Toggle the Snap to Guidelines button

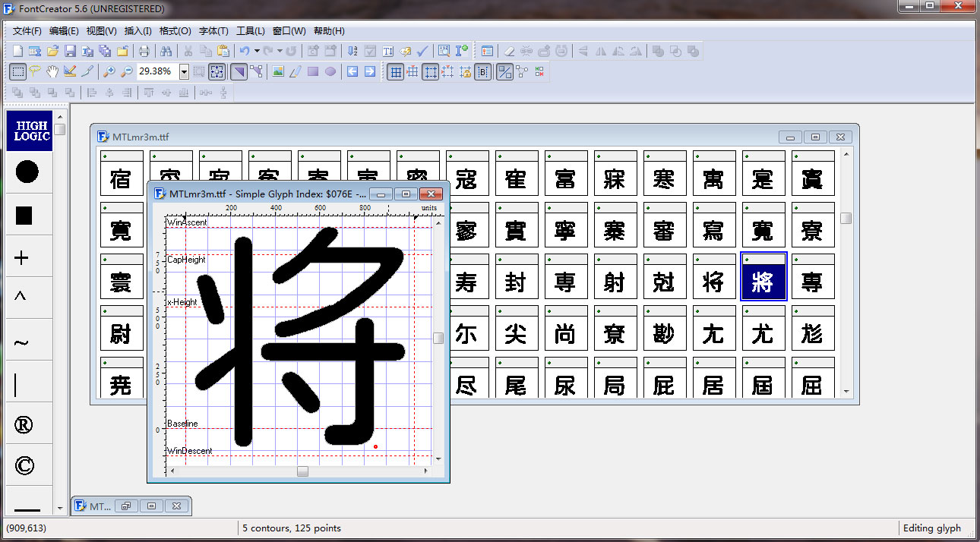[x=448, y=71]
